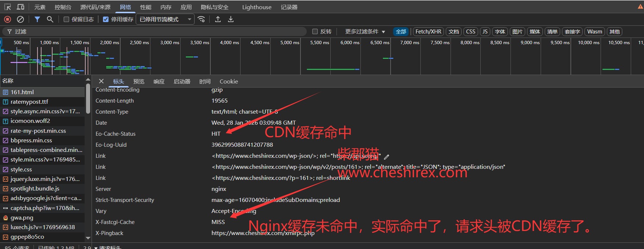Filter requests by Fetch/XHR
Viewport: 644px width, 249px height.
[428, 32]
